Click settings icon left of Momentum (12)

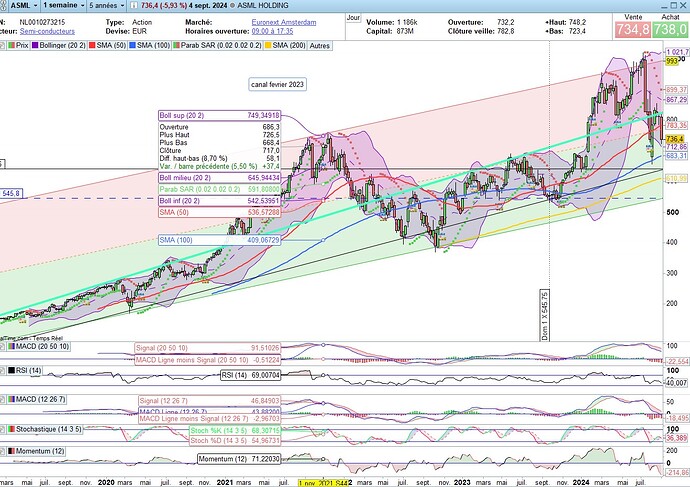(3, 451)
